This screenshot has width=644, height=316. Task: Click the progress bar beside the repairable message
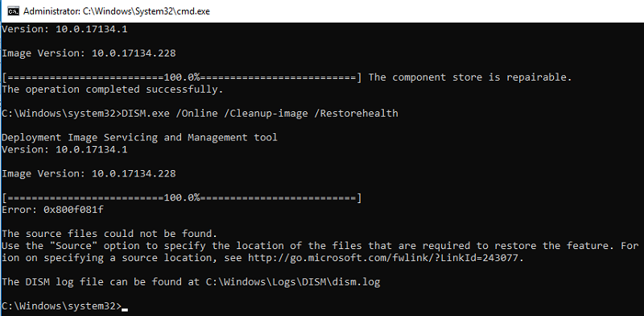click(x=182, y=77)
